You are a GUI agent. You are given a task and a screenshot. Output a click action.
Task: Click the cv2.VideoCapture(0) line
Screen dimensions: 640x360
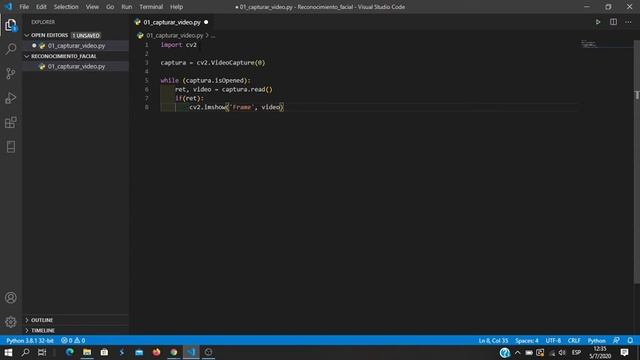[x=213, y=62]
